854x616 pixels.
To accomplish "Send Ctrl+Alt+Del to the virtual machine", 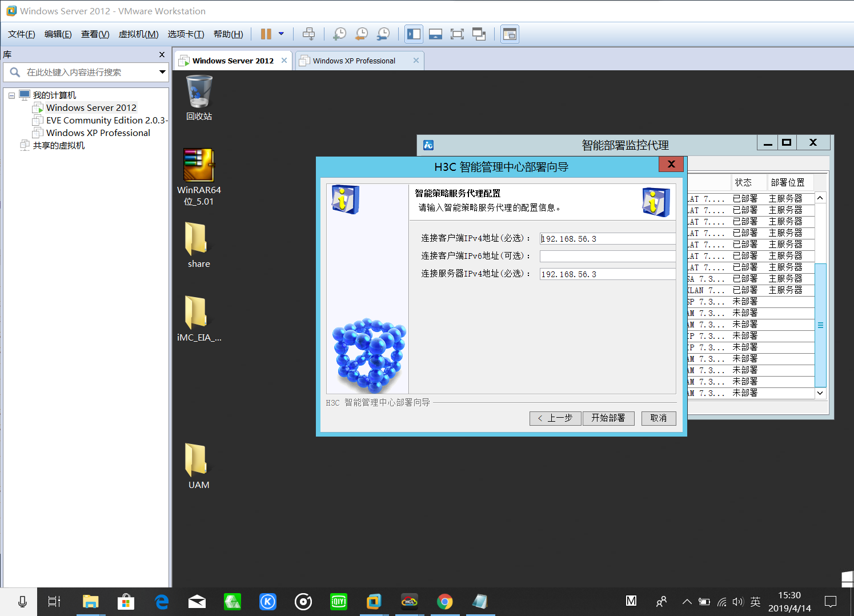I will point(308,34).
